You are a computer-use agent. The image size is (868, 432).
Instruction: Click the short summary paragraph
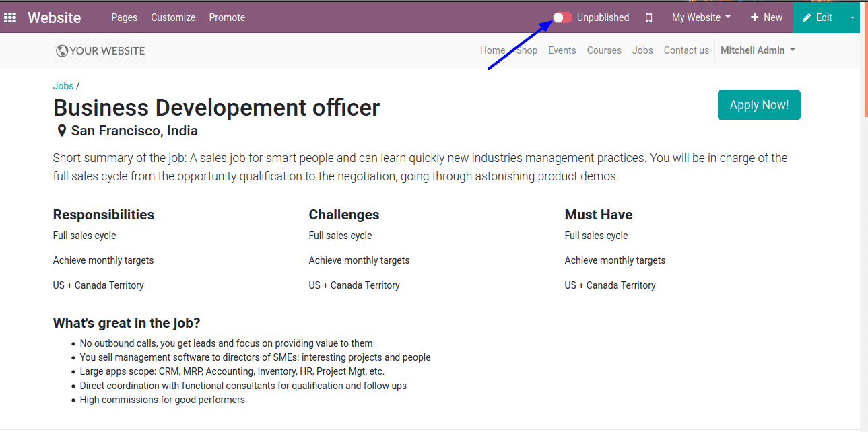[420, 168]
